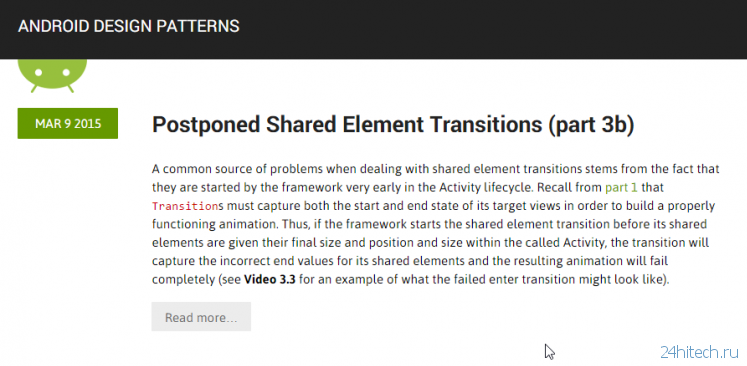Click the green Android robot logo
This screenshot has width=747, height=366.
pyautogui.click(x=52, y=76)
